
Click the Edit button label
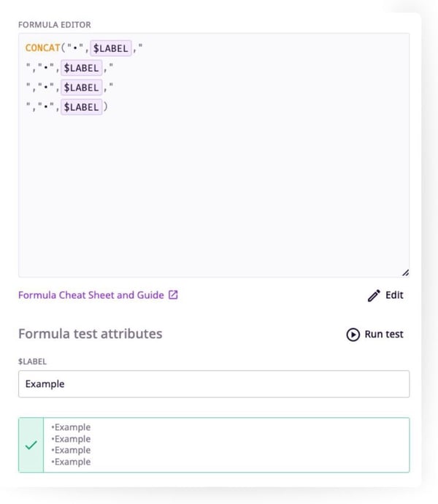[x=394, y=295]
